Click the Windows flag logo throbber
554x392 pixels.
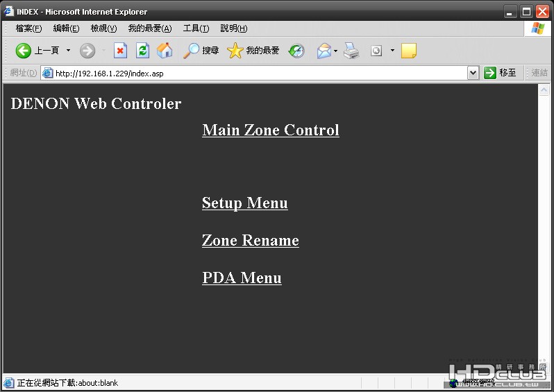[x=537, y=28]
